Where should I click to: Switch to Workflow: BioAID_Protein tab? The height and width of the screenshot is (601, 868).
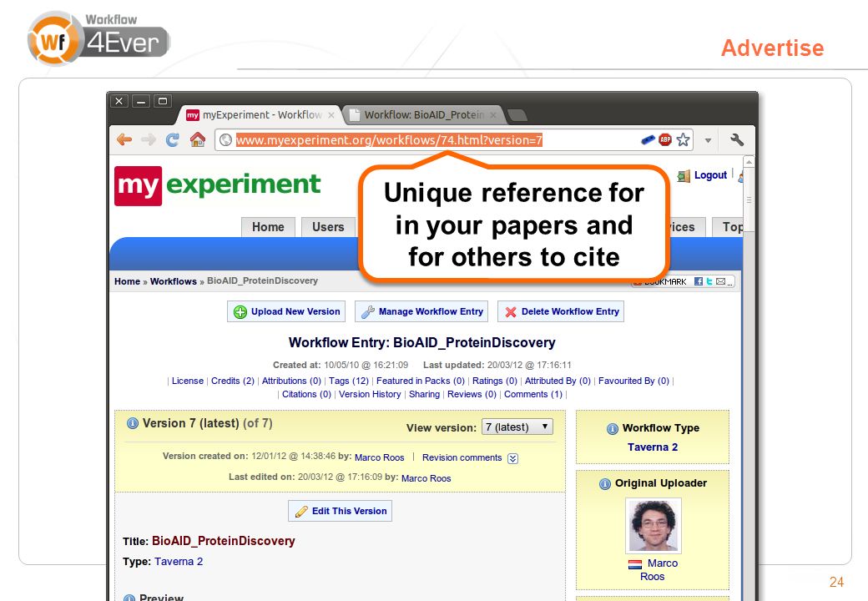tap(423, 115)
